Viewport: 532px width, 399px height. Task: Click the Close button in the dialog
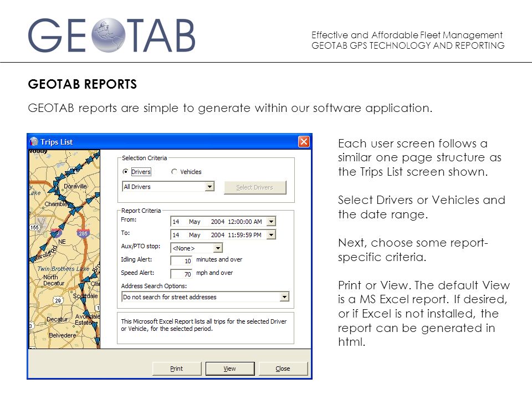[283, 369]
